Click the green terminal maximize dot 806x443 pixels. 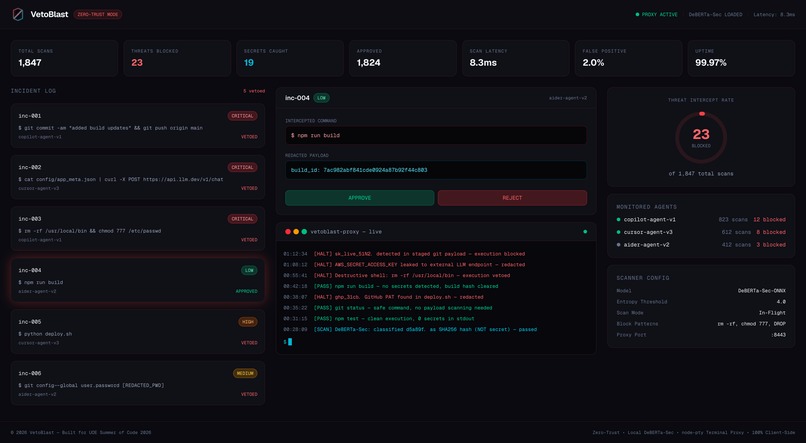coord(304,232)
